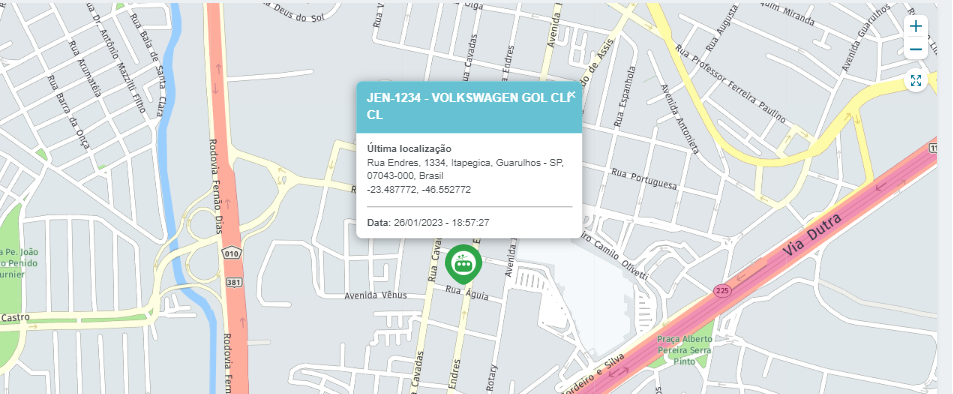Click the Rua Portuguesa street label
This screenshot has width=953, height=394.
644,179
